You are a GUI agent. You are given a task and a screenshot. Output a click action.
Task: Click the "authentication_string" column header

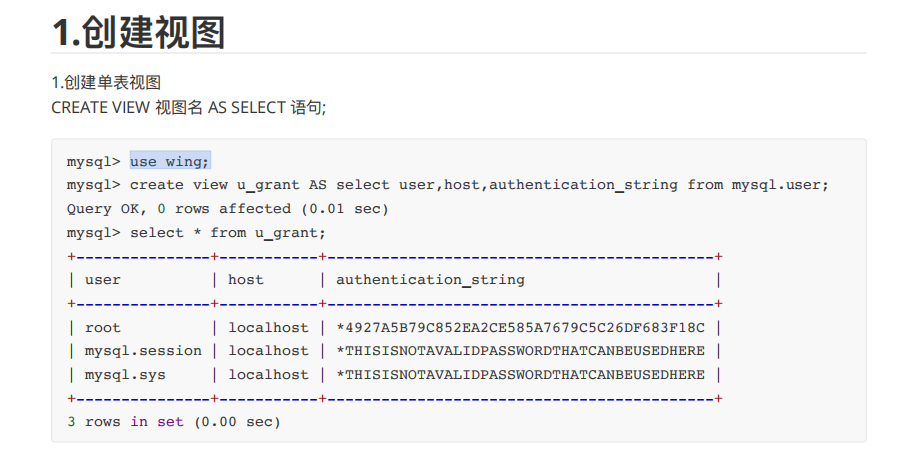[430, 280]
